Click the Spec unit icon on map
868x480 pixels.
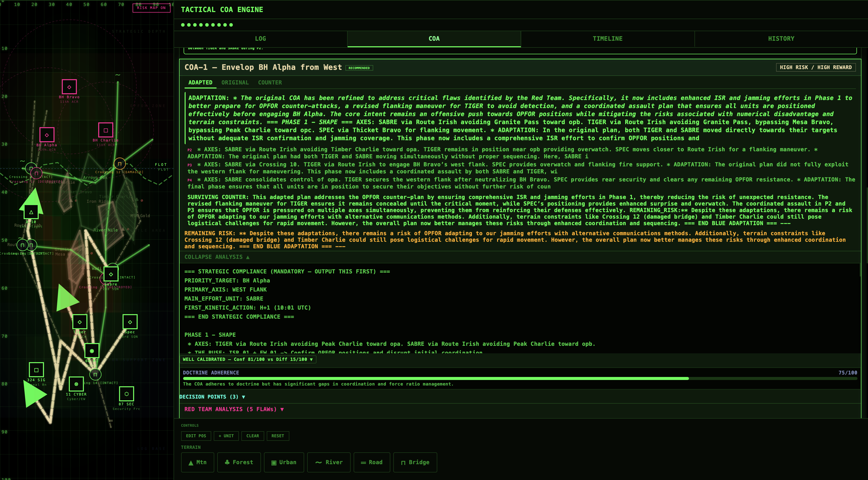pyautogui.click(x=130, y=322)
